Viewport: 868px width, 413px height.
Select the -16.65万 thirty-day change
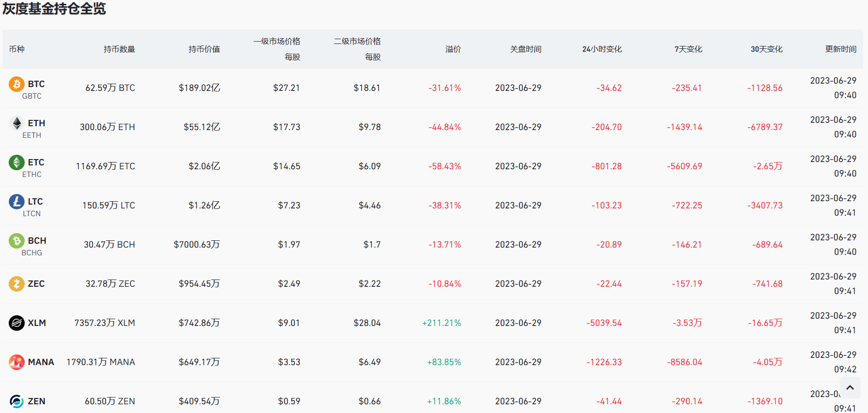point(765,323)
